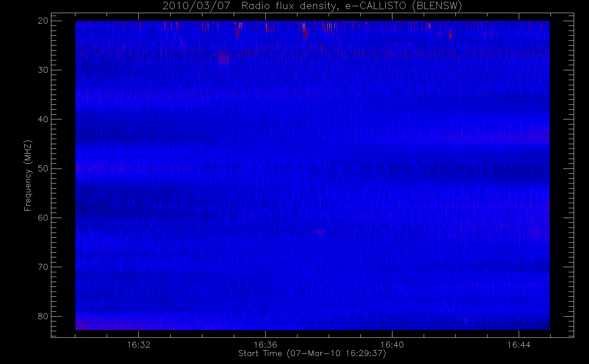Viewport: 589px width, 364px height.
Task: Click the frequency tick label 80
Action: pyautogui.click(x=43, y=316)
